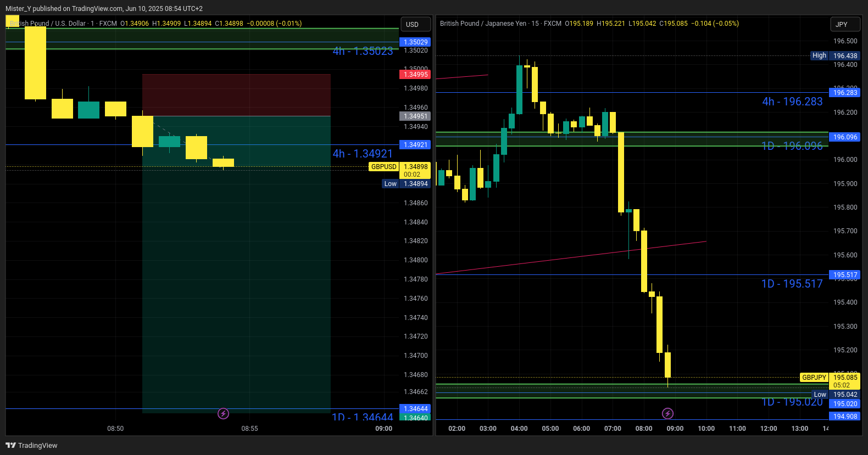The image size is (868, 455).
Task: Click the Low label on GBPUSD axis
Action: 391,184
